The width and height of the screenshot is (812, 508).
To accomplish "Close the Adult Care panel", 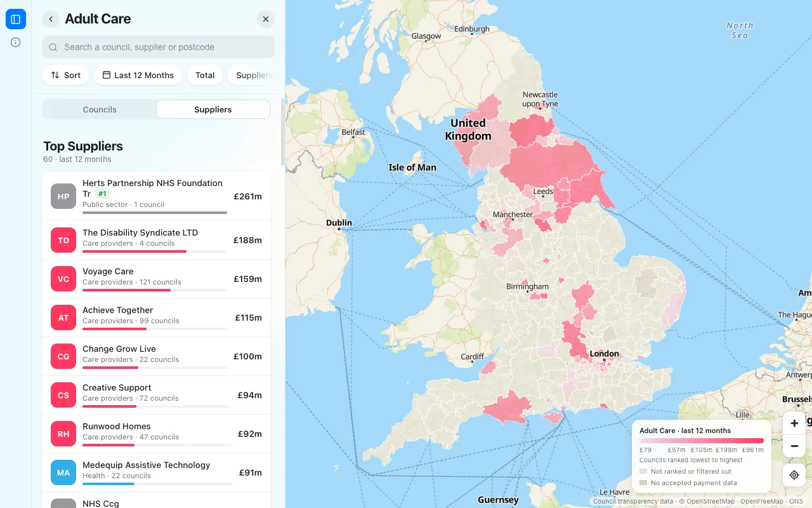I will coord(266,19).
